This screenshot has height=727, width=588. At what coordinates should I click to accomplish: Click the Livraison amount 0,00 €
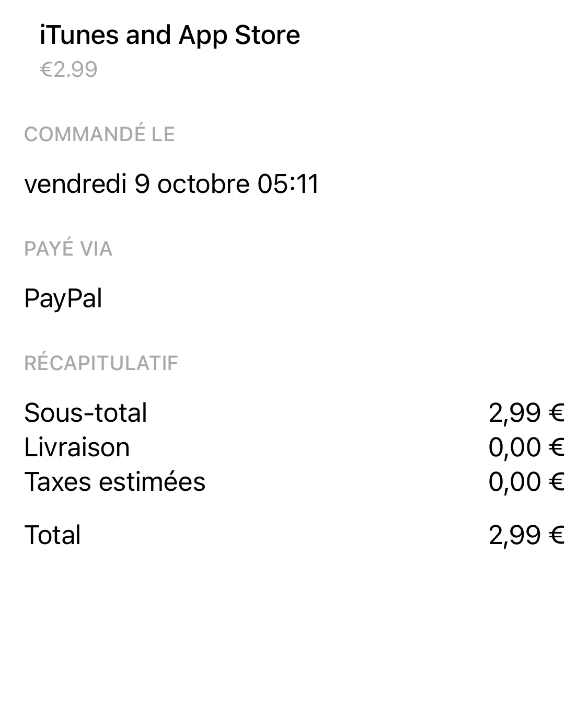(x=526, y=447)
